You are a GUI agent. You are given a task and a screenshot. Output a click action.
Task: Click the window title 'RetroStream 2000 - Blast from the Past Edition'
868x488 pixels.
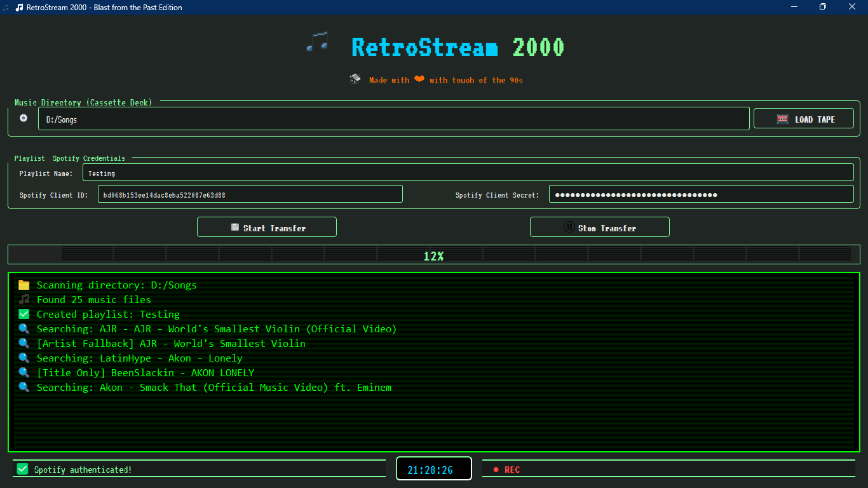click(104, 7)
